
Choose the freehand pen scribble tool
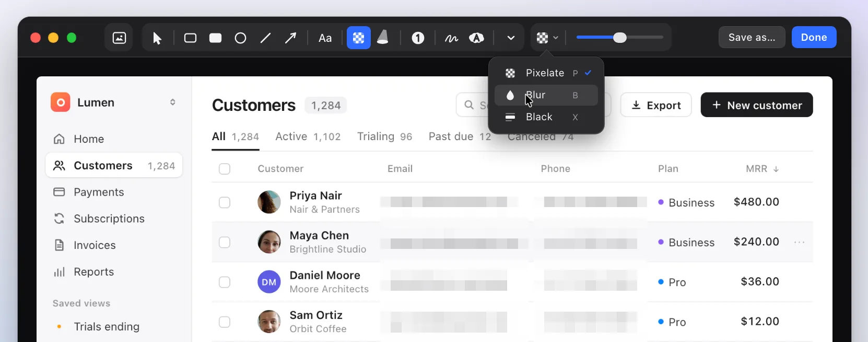point(451,38)
